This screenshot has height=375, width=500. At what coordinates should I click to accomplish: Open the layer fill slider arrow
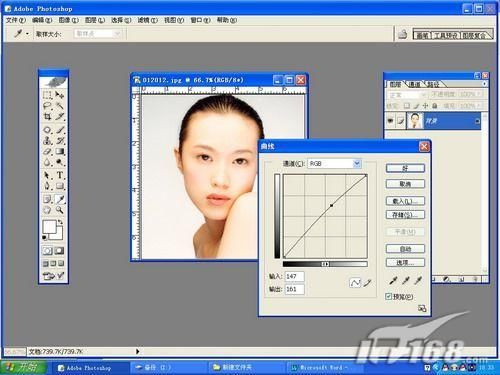[479, 106]
